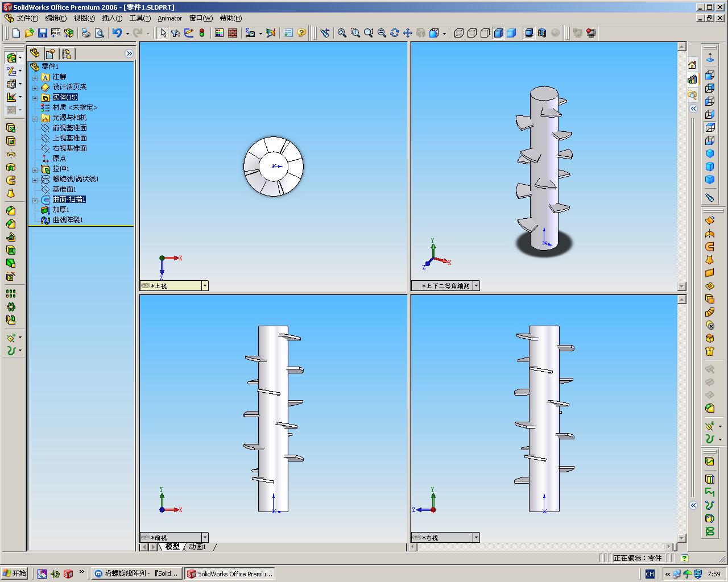The height and width of the screenshot is (582, 728).
Task: Click Previous View icon
Action: tap(325, 33)
